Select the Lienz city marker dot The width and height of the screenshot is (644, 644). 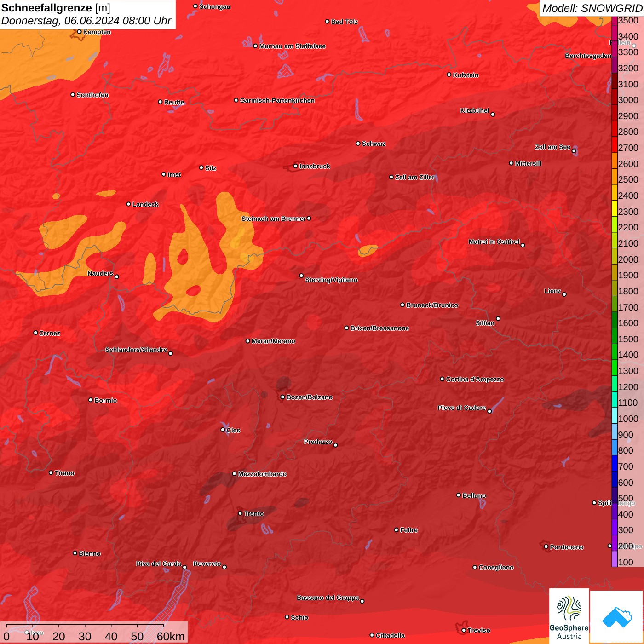pos(564,294)
